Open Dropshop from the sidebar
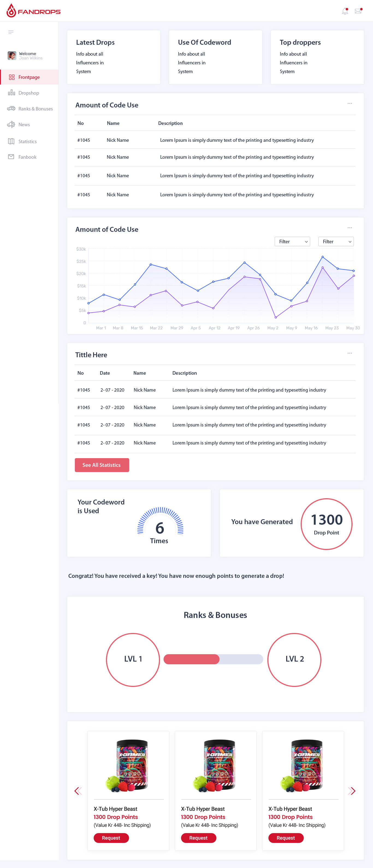Screen dimensions: 373x868 coord(29,93)
